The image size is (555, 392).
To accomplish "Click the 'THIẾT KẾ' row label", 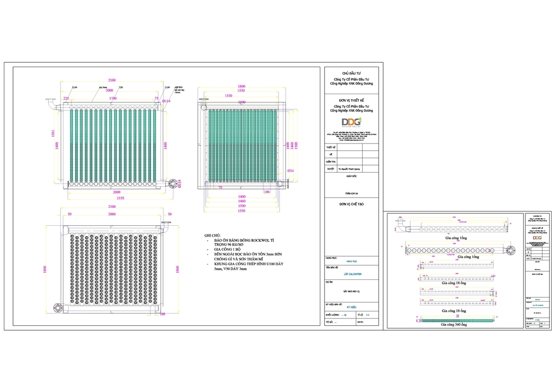I will click(x=331, y=147).
